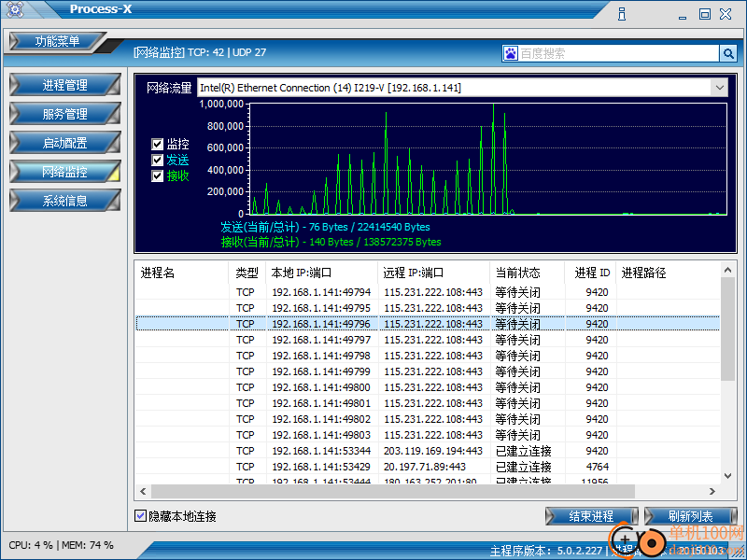Toggle the 接收 checkbox
The height and width of the screenshot is (560, 747).
157,175
